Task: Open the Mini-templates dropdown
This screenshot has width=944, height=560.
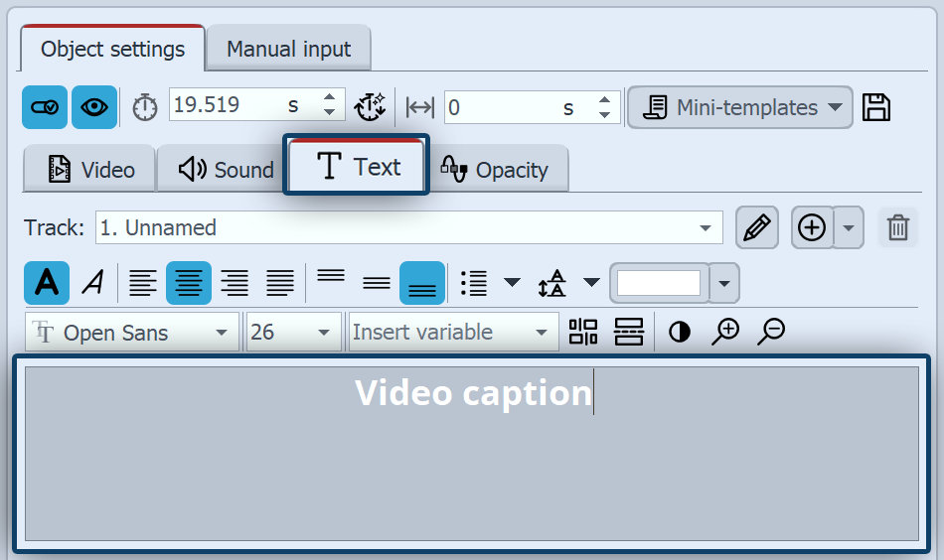Action: click(x=740, y=107)
